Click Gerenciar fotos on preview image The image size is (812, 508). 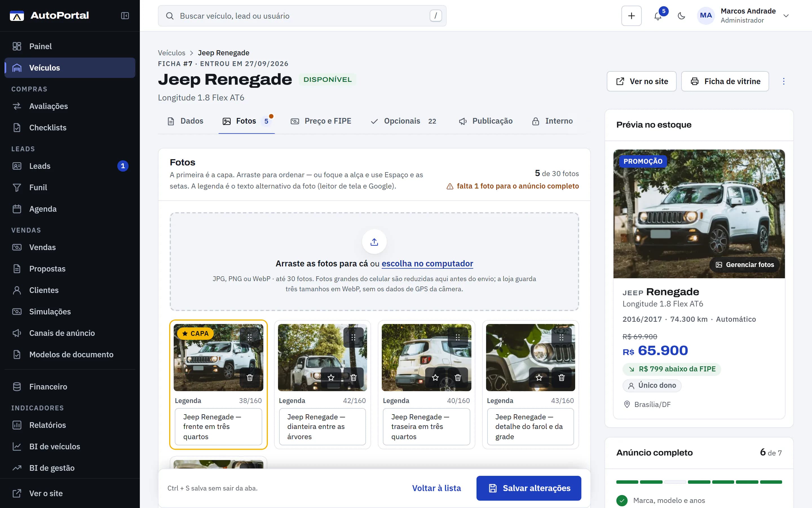(745, 265)
